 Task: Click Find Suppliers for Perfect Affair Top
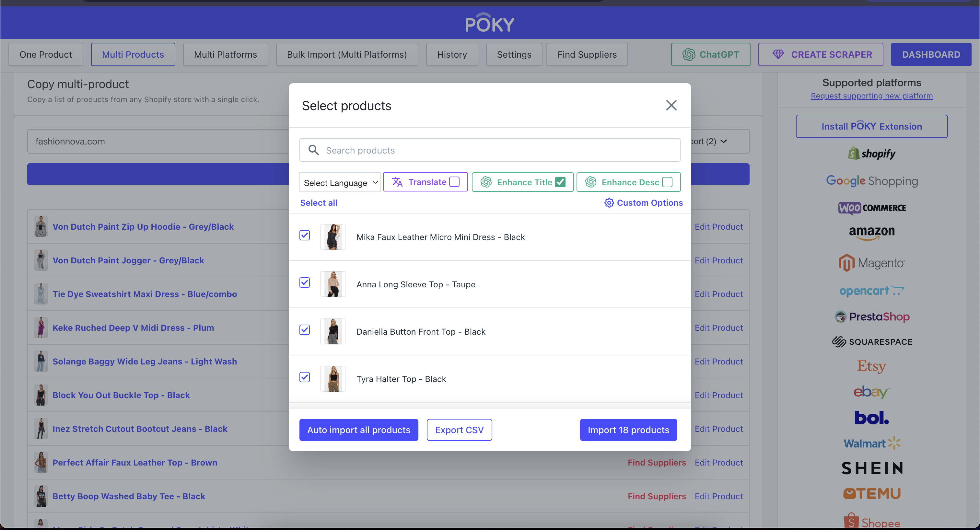tap(657, 462)
